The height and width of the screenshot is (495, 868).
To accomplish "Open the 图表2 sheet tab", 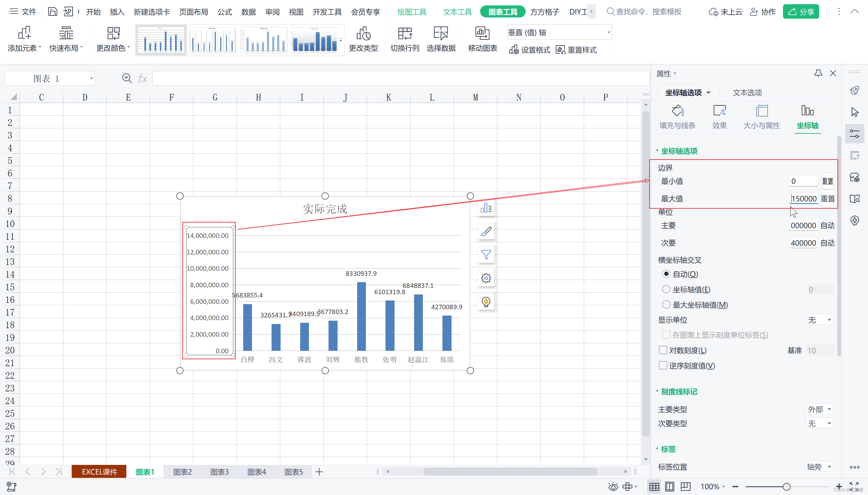I will coord(182,472).
